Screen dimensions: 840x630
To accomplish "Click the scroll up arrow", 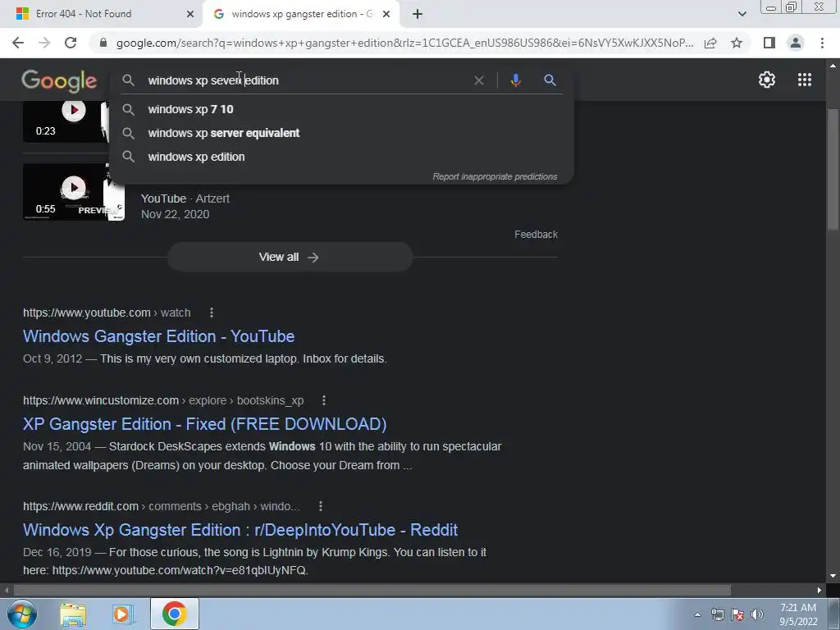I will [x=833, y=66].
